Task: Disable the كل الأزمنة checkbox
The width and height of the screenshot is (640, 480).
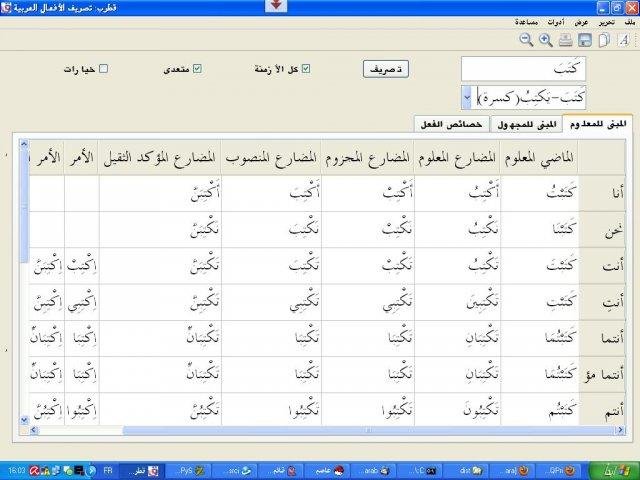Action: 306,69
